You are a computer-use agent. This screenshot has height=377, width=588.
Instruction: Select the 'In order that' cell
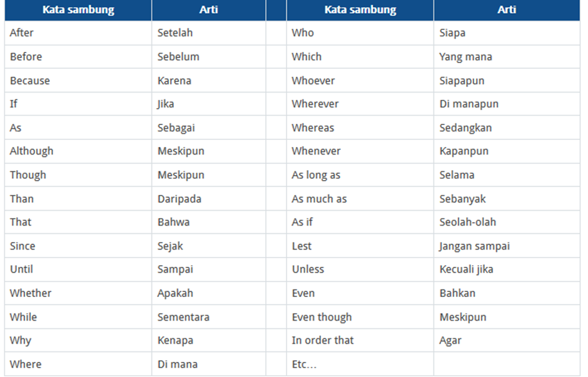click(360, 341)
